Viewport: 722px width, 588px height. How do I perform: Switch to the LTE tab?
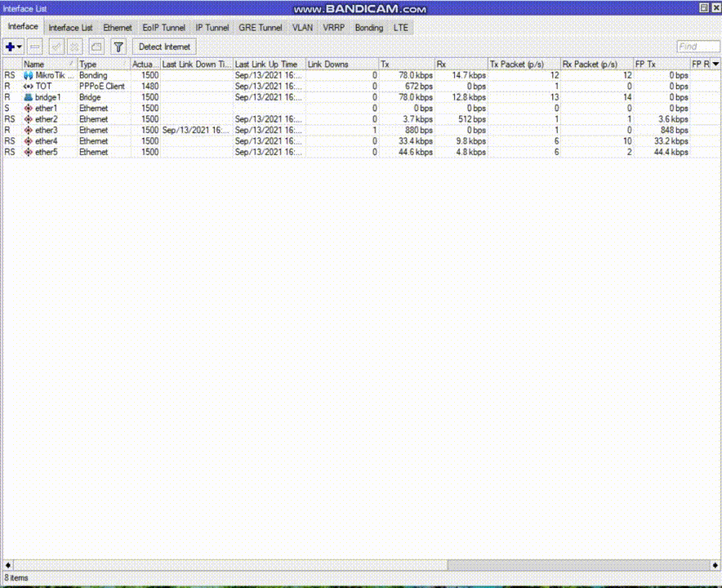[400, 28]
